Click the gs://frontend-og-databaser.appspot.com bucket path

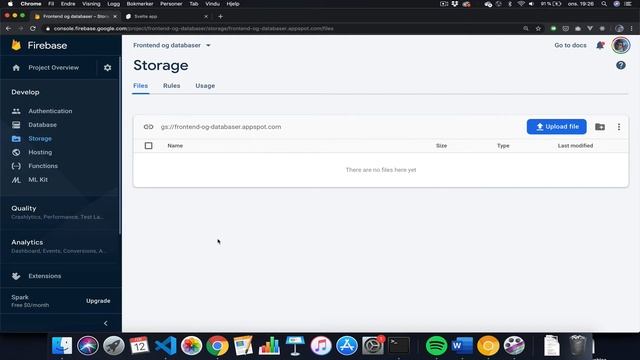click(221, 127)
